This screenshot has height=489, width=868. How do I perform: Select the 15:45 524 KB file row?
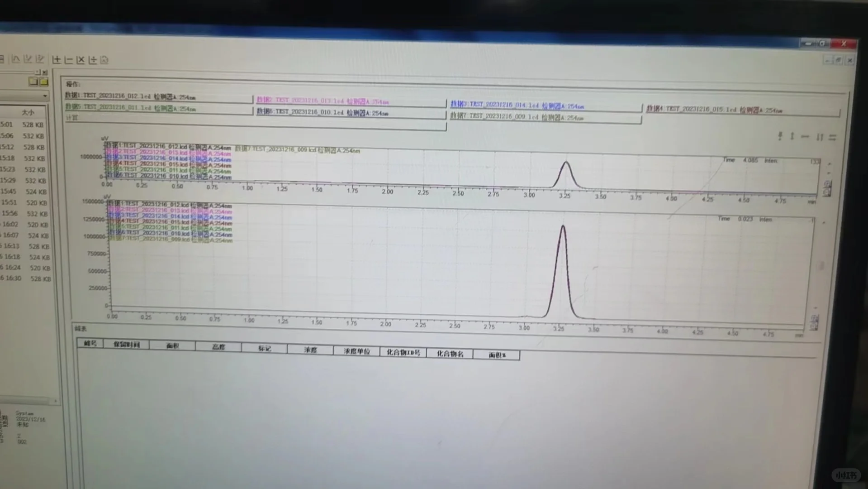[x=24, y=192]
